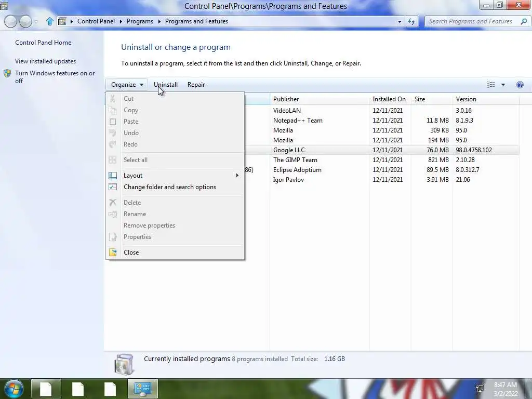
Task: Expand the Layout submenu arrow
Action: (x=237, y=176)
